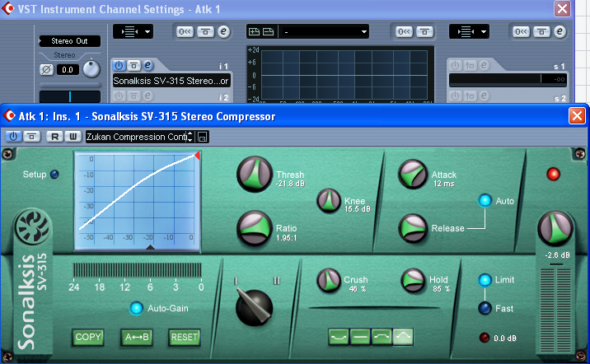This screenshot has height=364, width=590.
Task: Toggle insert slot i1 power button
Action: [119, 65]
